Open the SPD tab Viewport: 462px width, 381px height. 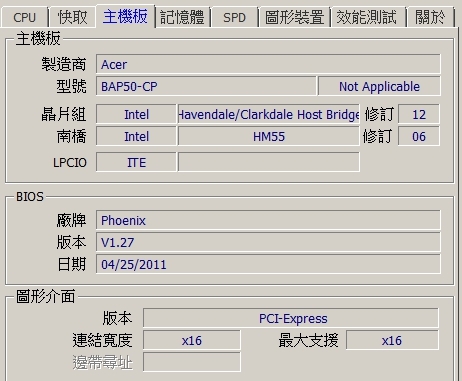click(235, 17)
